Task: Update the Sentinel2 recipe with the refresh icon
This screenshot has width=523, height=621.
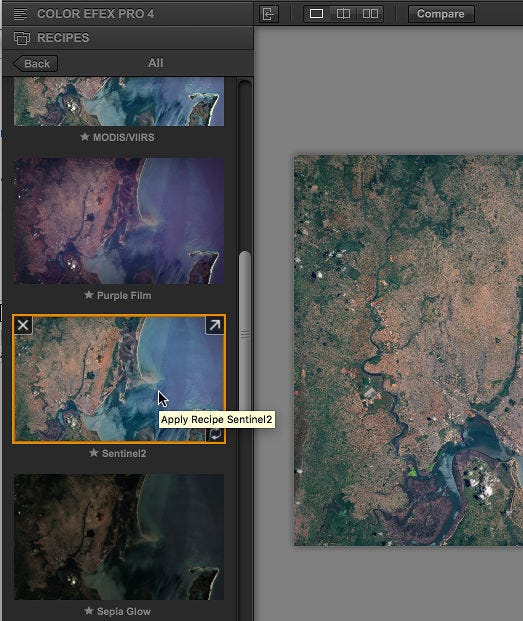Action: [x=215, y=434]
